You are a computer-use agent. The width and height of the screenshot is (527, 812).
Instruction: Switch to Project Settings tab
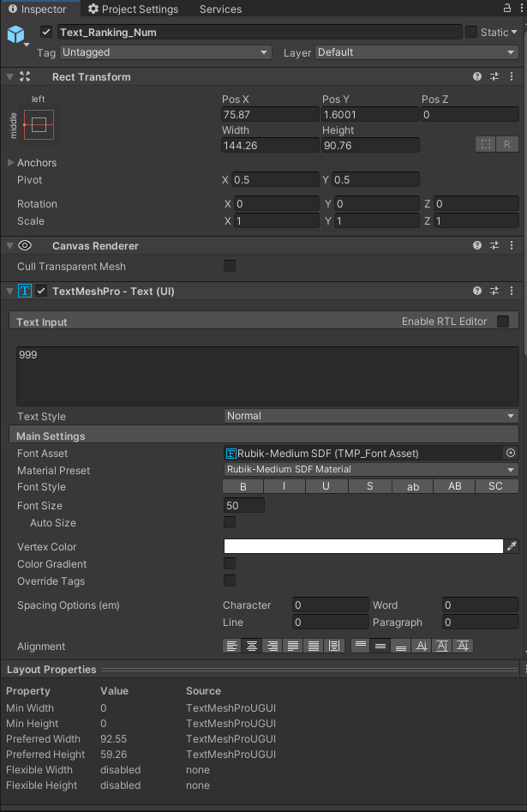tap(133, 9)
